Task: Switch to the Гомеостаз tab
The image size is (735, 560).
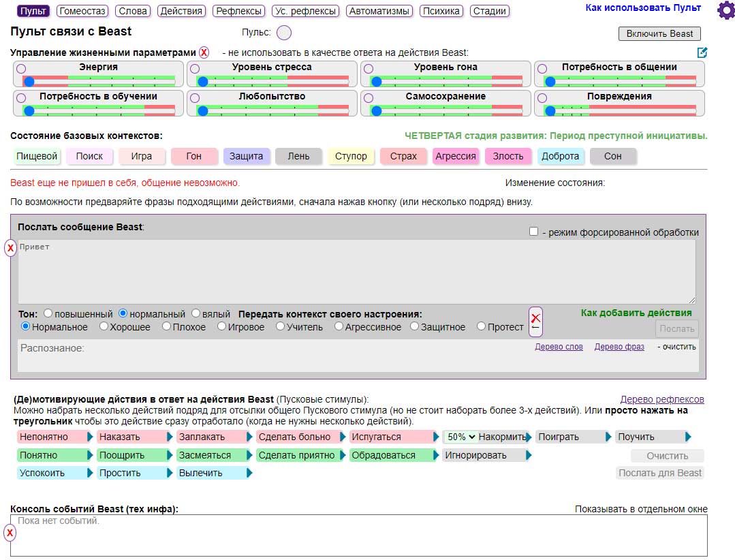Action: 82,11
